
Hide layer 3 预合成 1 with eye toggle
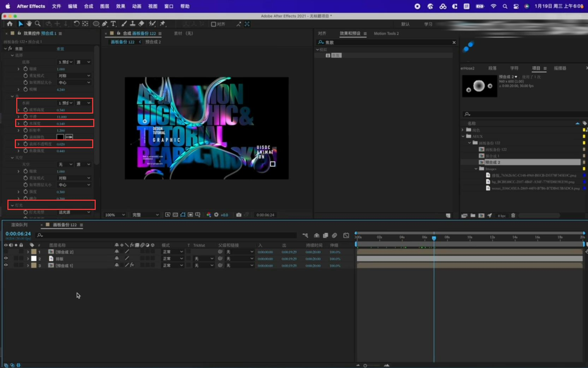click(x=6, y=265)
